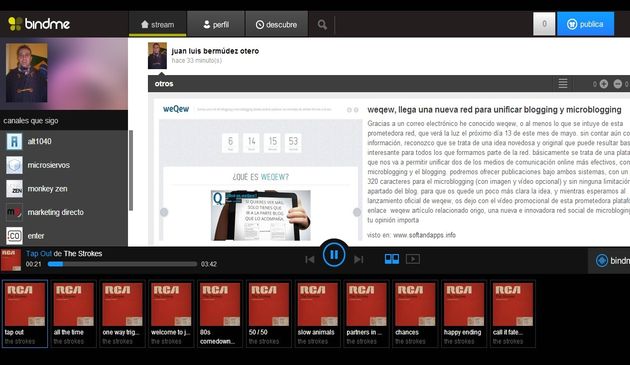Click the otros category label

click(x=164, y=84)
